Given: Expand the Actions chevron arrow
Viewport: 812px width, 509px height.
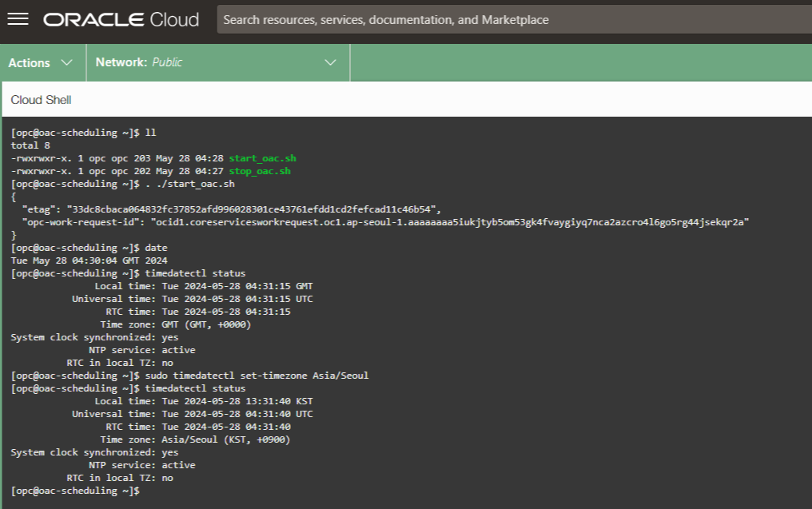Looking at the screenshot, I should 67,62.
